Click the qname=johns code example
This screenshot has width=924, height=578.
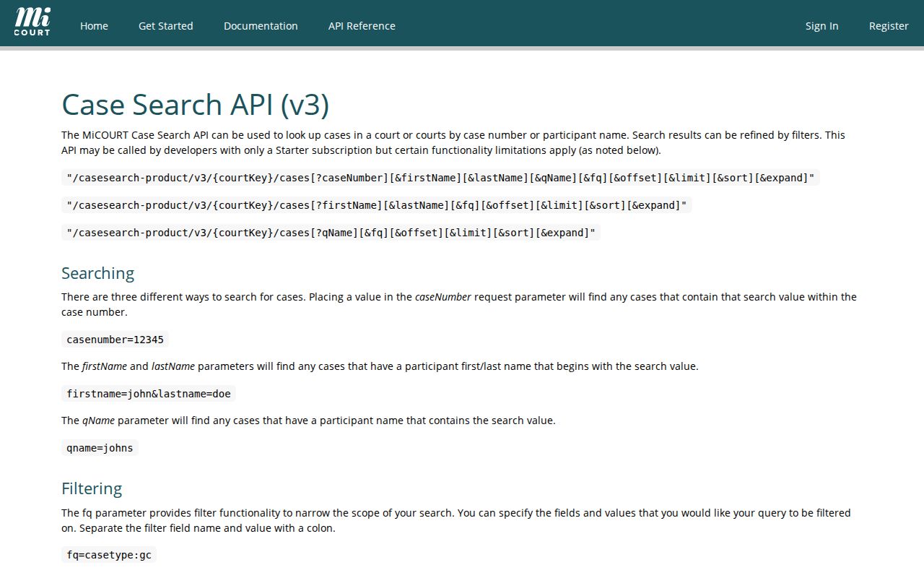point(100,448)
